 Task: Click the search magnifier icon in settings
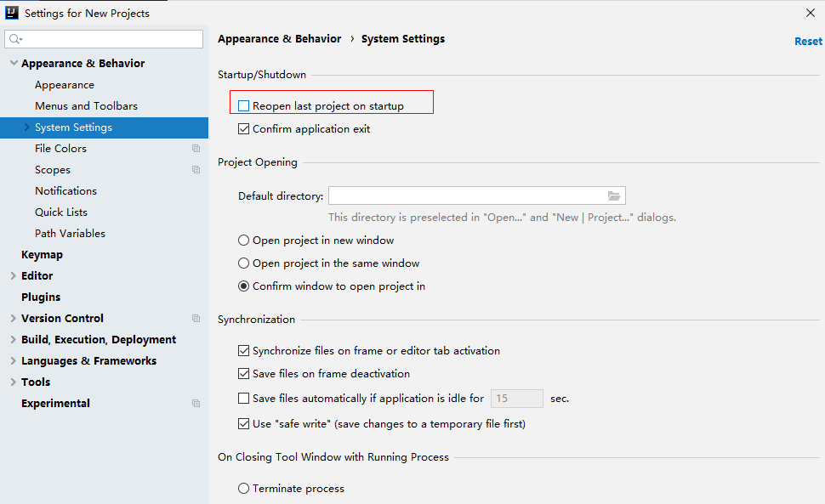click(x=14, y=39)
